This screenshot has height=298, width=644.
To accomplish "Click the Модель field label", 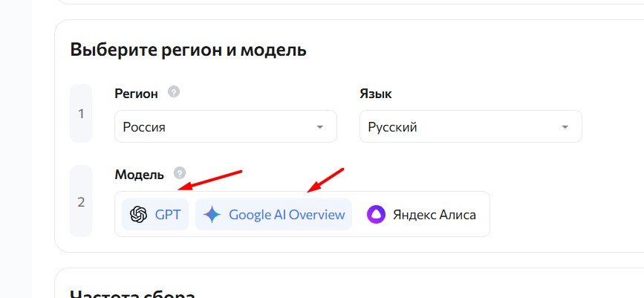I will (x=139, y=174).
